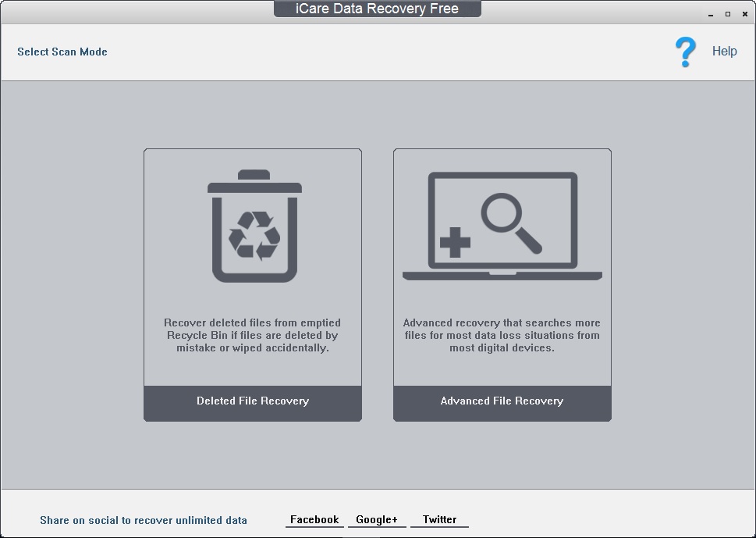756x538 pixels.
Task: Click the share to recover unlimited data text
Action: (144, 520)
